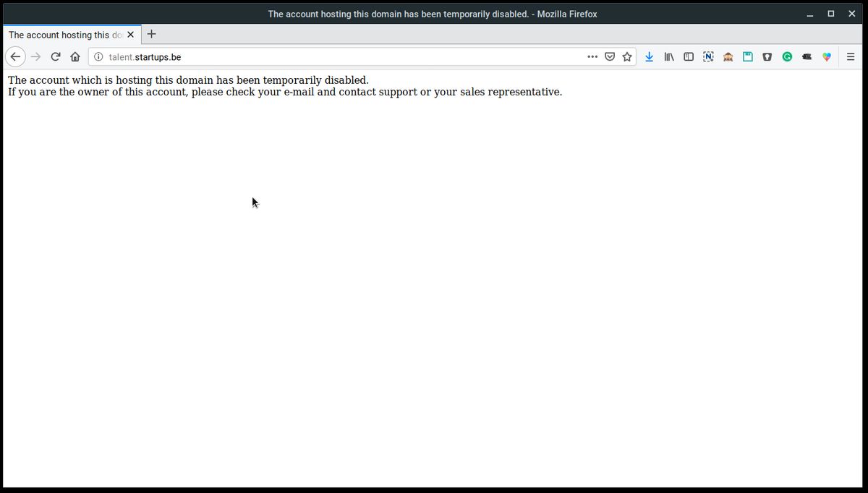Click the dark shield extension icon
868x493 pixels.
[767, 56]
